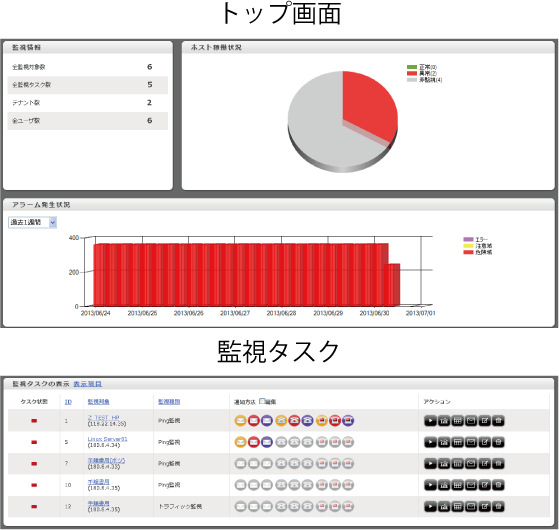Click the trash delete icon for task ID 7

[498, 464]
